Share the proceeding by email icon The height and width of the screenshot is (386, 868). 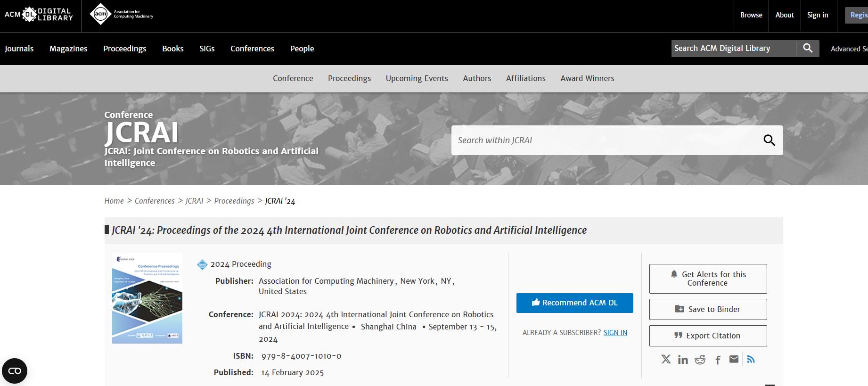[x=734, y=360]
